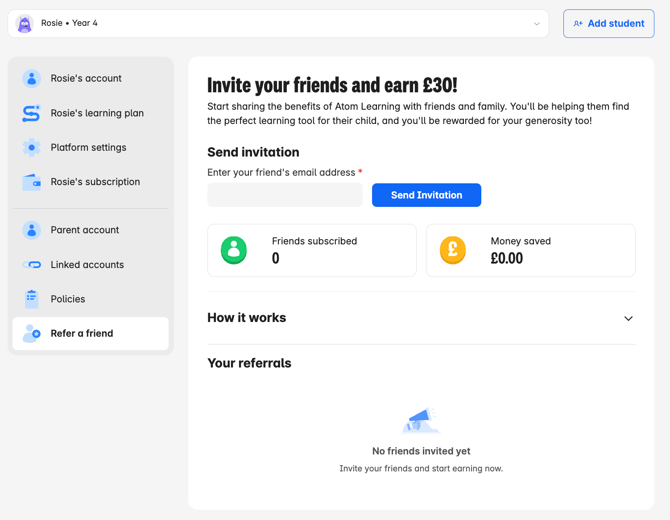Open Parent account page
670x520 pixels.
click(91, 230)
